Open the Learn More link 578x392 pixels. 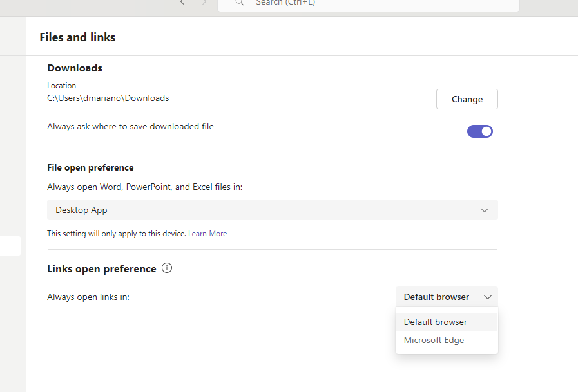pyautogui.click(x=207, y=234)
